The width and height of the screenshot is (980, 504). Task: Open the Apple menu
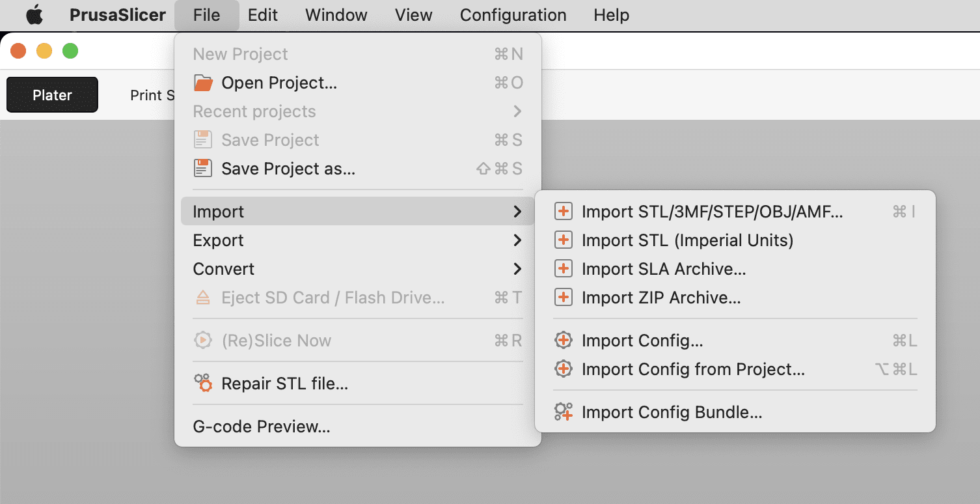[x=34, y=15]
